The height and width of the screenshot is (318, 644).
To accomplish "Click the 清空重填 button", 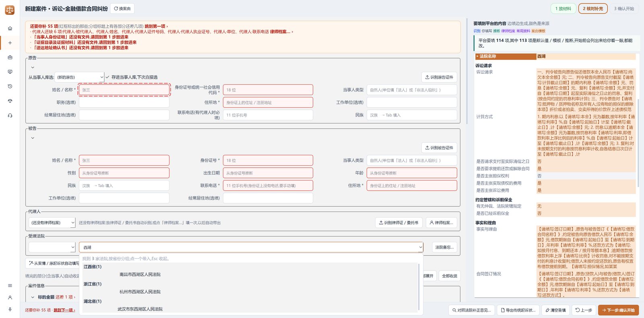I will point(555,310).
